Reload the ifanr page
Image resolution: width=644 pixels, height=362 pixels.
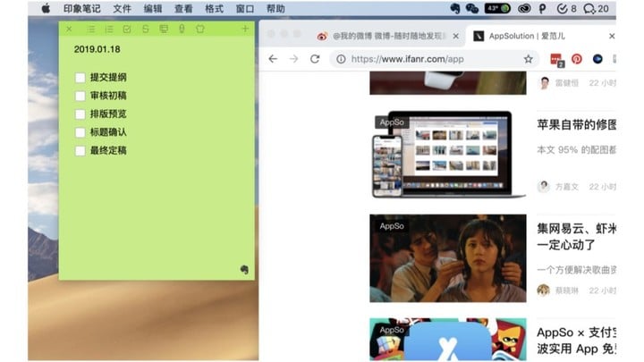click(x=315, y=59)
